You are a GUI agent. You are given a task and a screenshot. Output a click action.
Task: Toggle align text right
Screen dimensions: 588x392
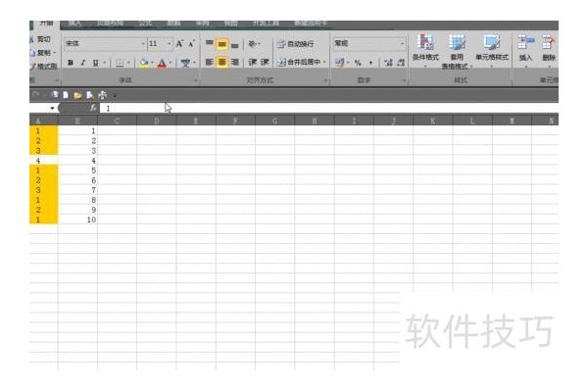point(235,62)
